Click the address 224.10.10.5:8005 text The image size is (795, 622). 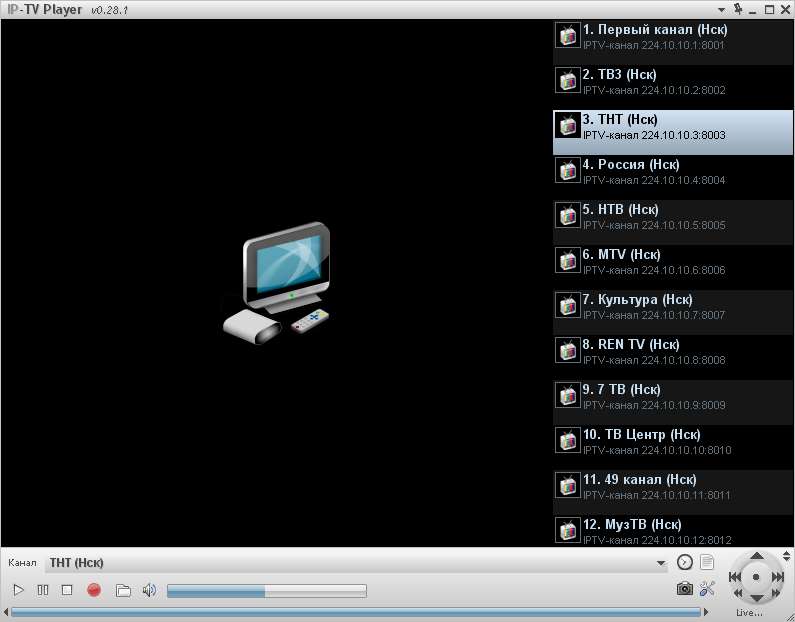683,225
